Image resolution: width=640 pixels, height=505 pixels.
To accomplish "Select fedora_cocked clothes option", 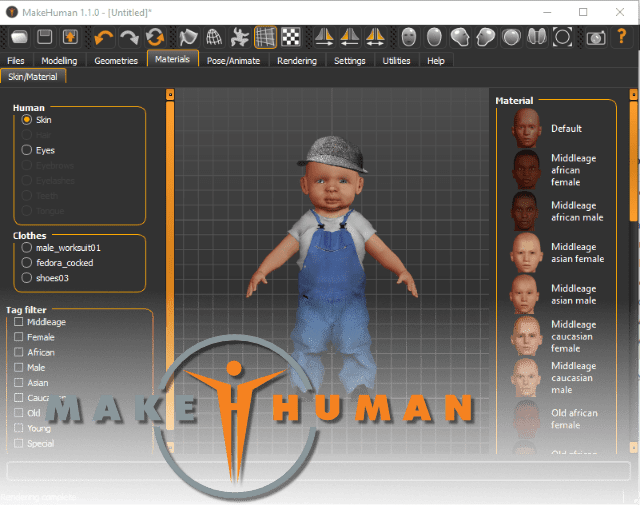I will click(27, 263).
